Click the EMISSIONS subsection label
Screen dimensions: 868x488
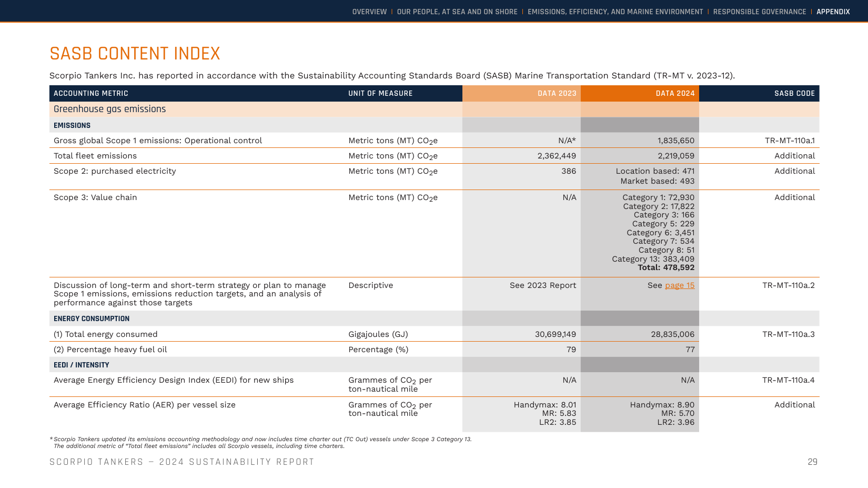72,125
